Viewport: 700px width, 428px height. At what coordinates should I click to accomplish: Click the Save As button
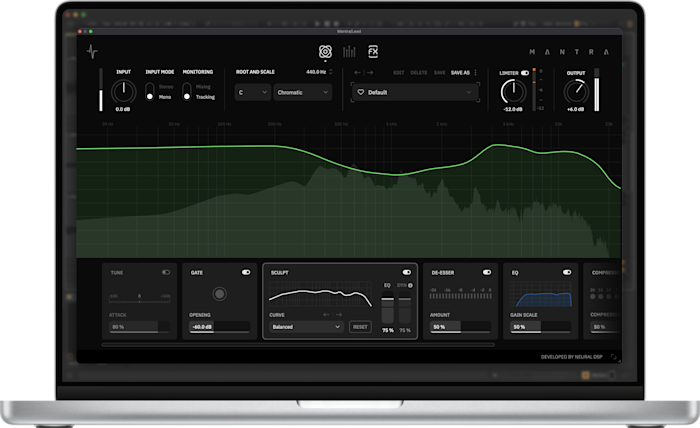pyautogui.click(x=460, y=72)
